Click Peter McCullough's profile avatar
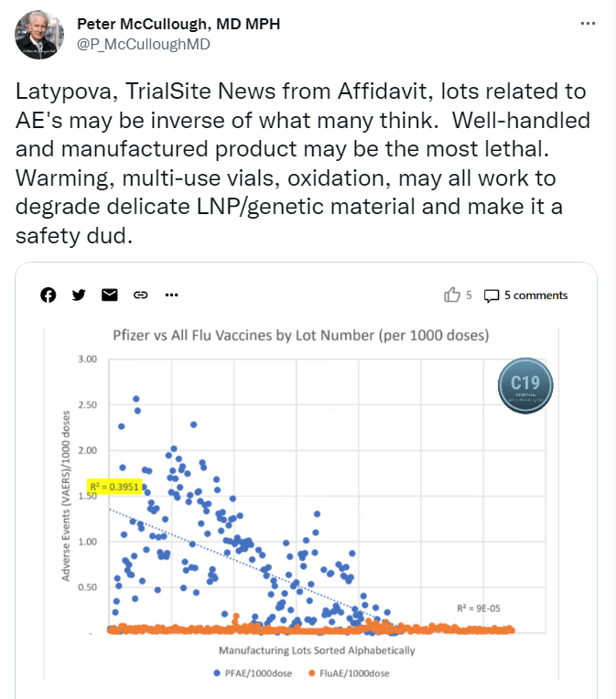This screenshot has width=616, height=699. click(x=39, y=36)
